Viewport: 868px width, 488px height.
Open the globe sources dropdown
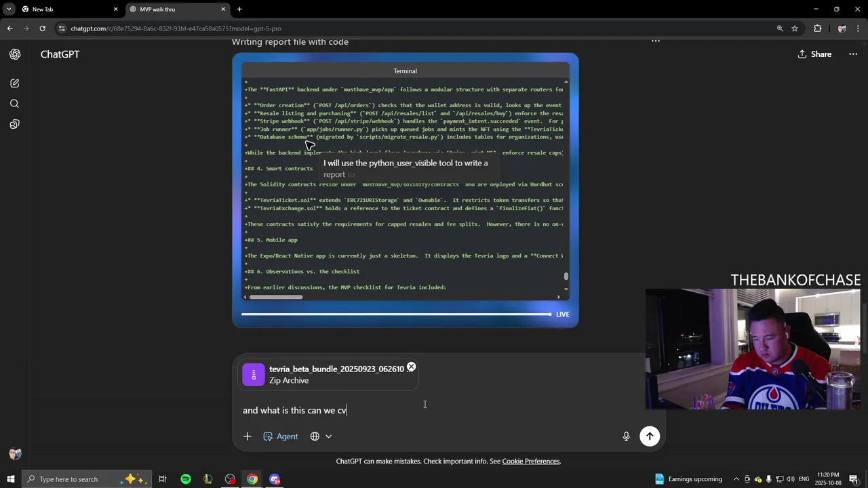[x=321, y=436]
